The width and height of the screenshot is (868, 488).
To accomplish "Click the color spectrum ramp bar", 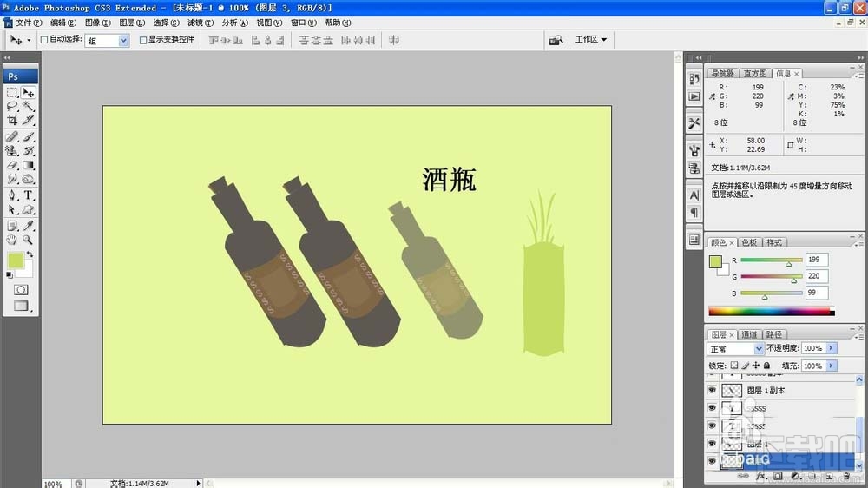I will click(772, 312).
